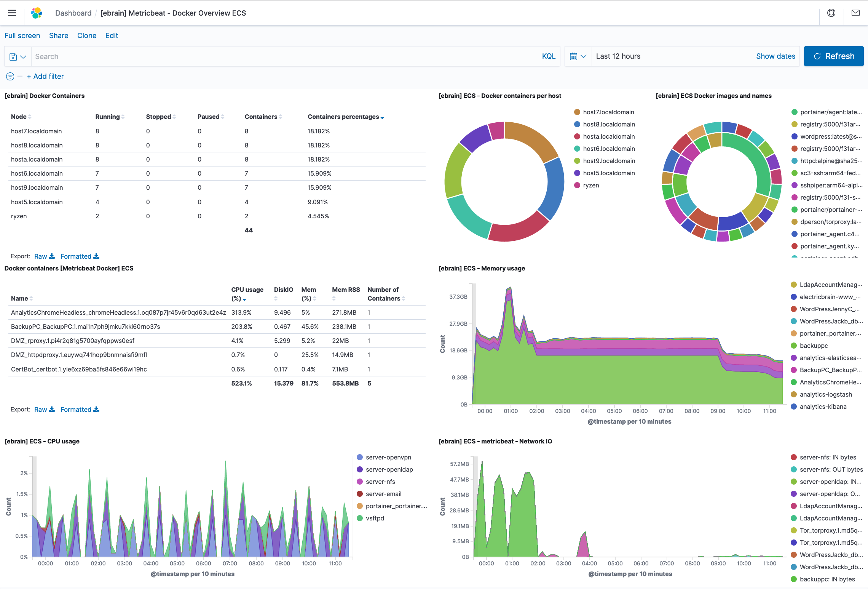Click the filter options circle icon

click(x=10, y=77)
